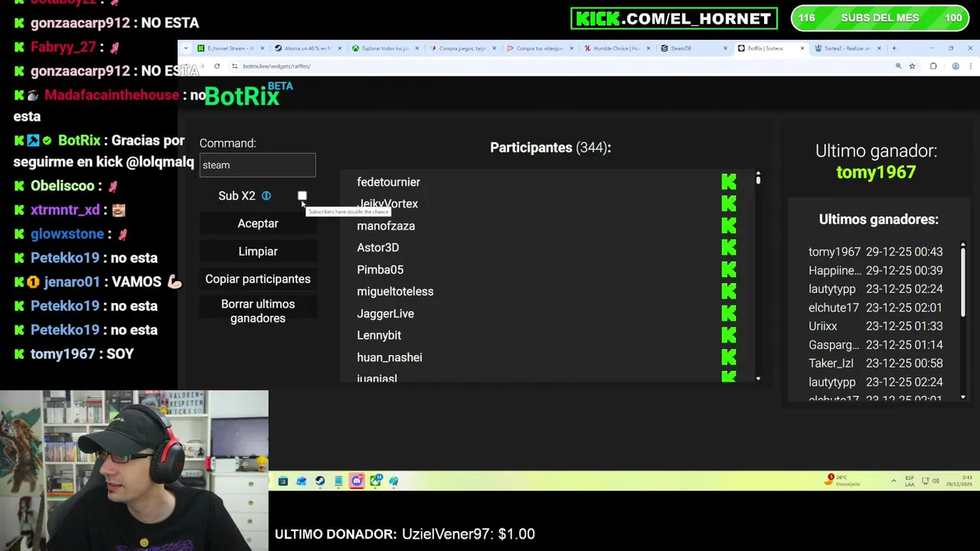Enable the Sub X2 checkbox

302,196
